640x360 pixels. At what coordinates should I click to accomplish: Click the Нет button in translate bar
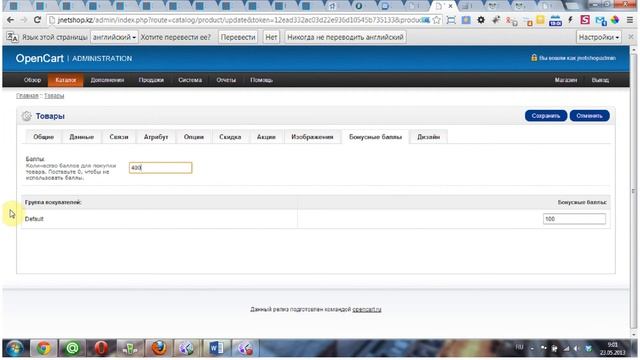click(271, 37)
